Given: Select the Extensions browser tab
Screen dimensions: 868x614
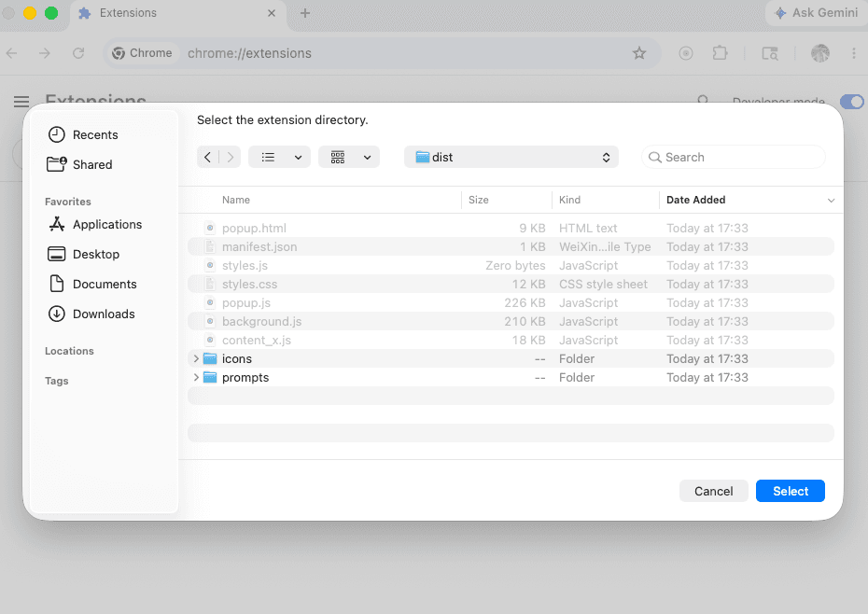Looking at the screenshot, I should click(x=177, y=13).
